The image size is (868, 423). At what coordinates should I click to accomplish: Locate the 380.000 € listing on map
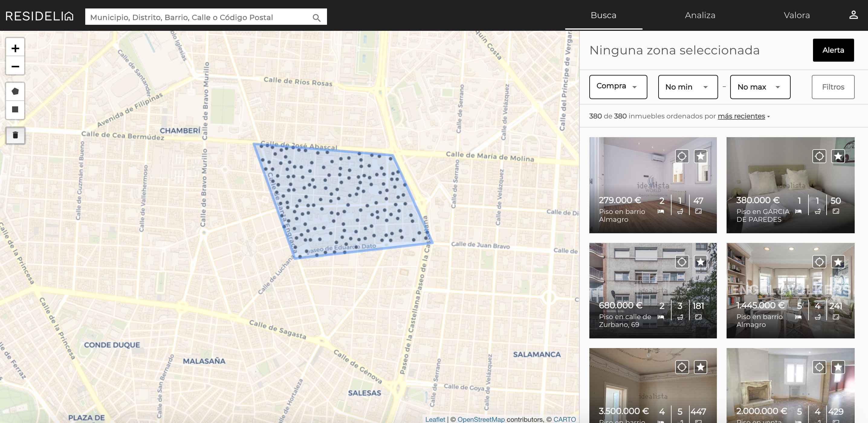pos(819,156)
